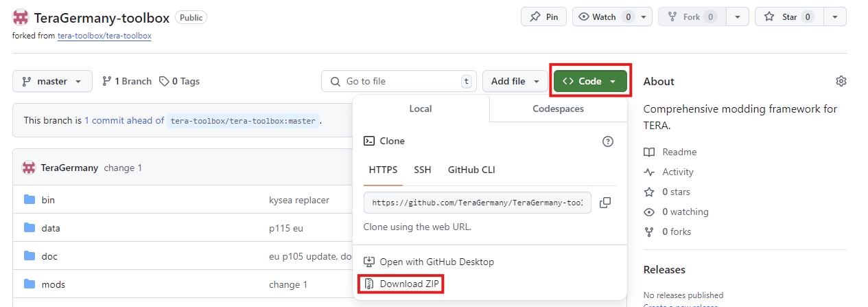Click the file archive icon beside Download ZIP
This screenshot has height=307, width=868.
click(369, 284)
